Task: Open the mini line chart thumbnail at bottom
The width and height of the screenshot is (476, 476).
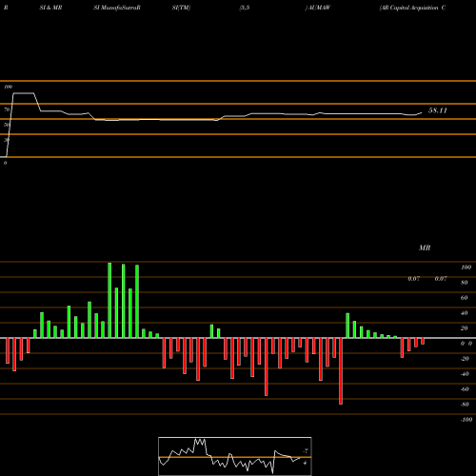Action: [x=235, y=456]
